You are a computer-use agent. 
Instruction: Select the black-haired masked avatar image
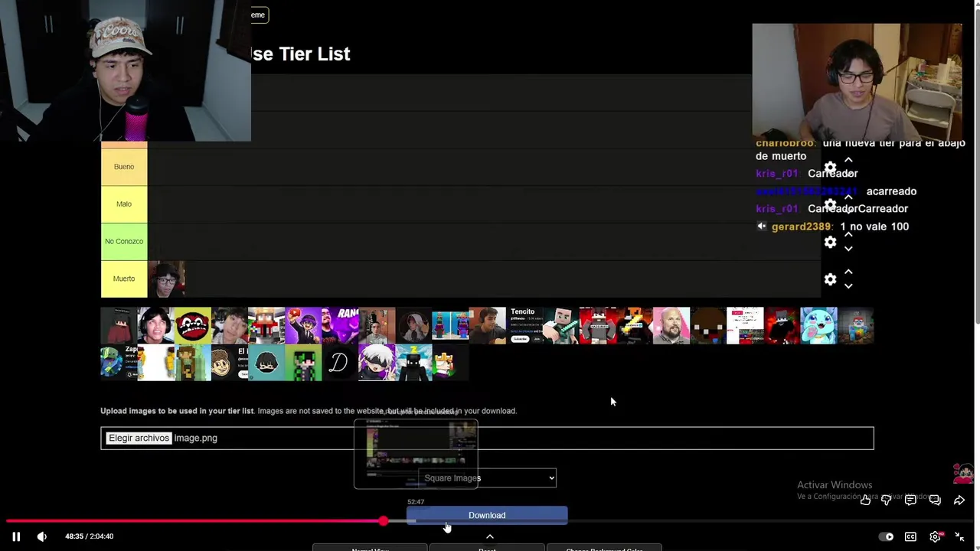click(266, 362)
